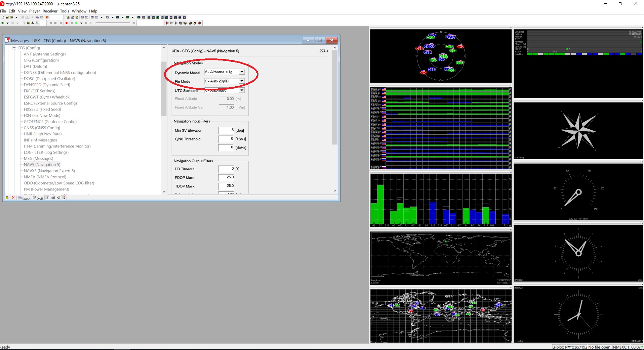Click the Poll button in Messages window
The image size is (644, 350).
pos(38,198)
